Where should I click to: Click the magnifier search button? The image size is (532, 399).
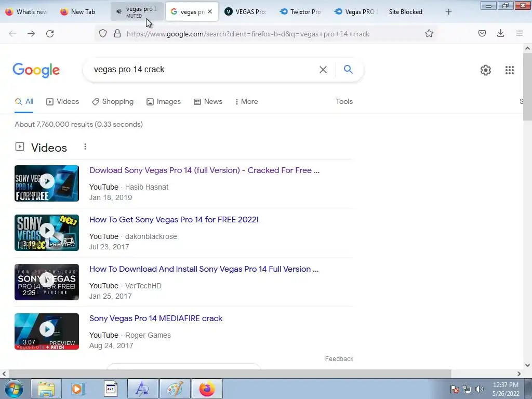(x=348, y=69)
